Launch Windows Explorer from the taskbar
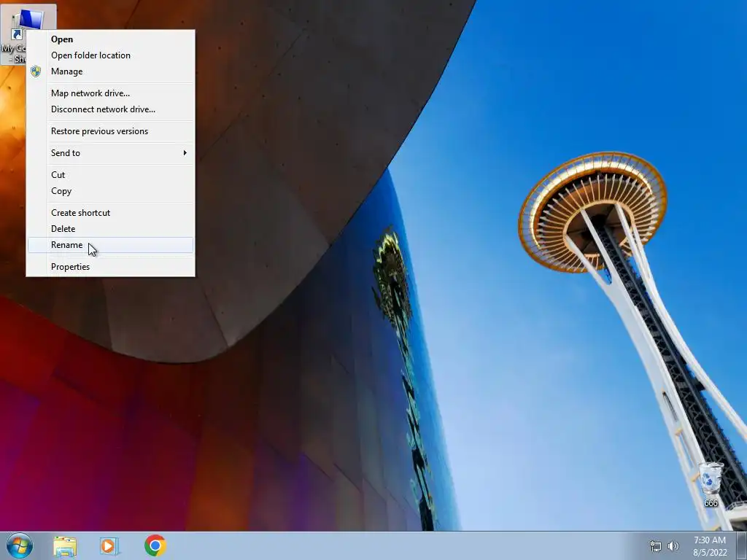This screenshot has width=747, height=560. click(x=65, y=546)
